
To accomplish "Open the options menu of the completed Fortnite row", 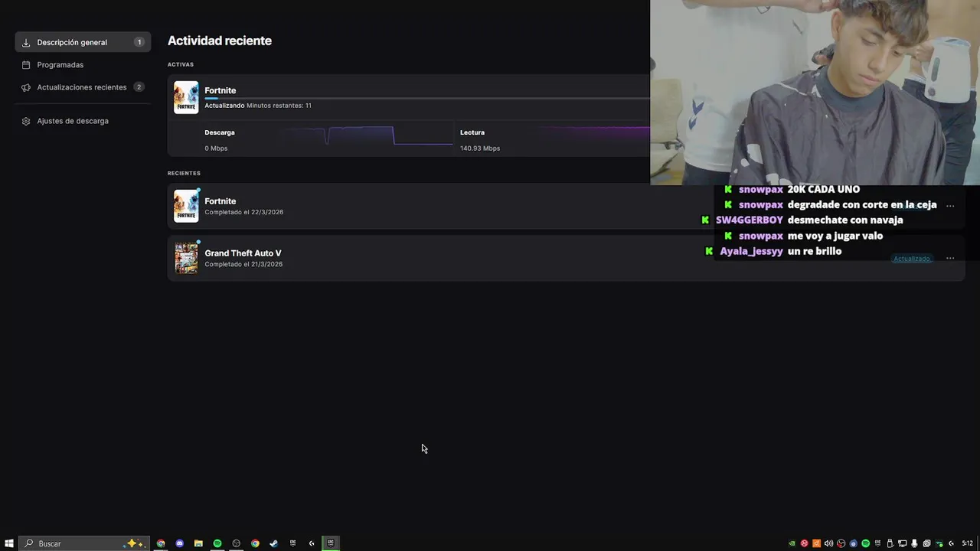I will pyautogui.click(x=950, y=206).
